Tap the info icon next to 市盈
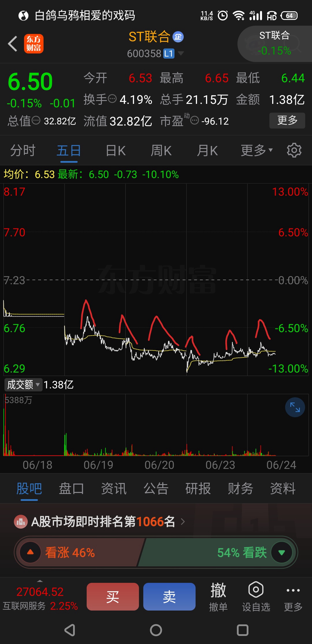Viewport: 312px width, 644px height. (x=195, y=120)
